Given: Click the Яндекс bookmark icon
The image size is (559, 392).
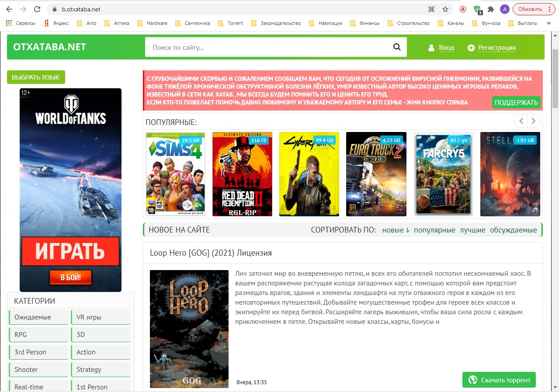Looking at the screenshot, I should (x=46, y=23).
